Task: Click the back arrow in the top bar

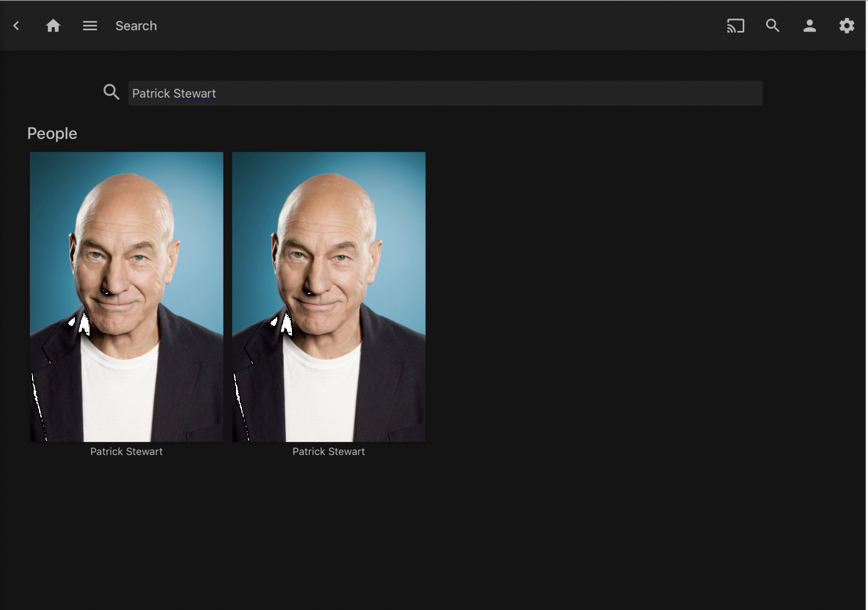Action: 16,25
